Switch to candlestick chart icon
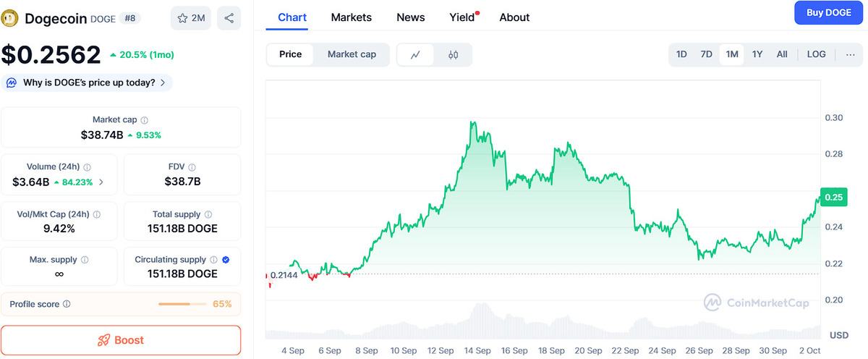868x359 pixels. (x=454, y=55)
